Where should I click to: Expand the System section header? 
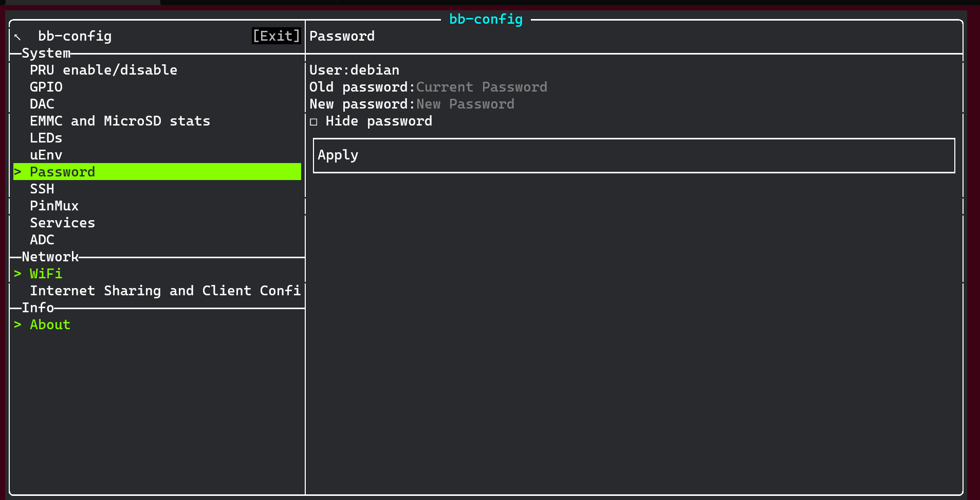point(46,52)
